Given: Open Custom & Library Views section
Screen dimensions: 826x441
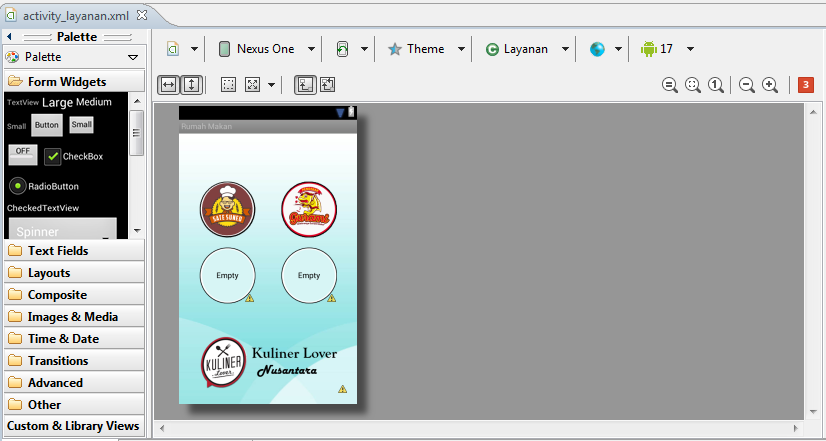Looking at the screenshot, I should 73,426.
